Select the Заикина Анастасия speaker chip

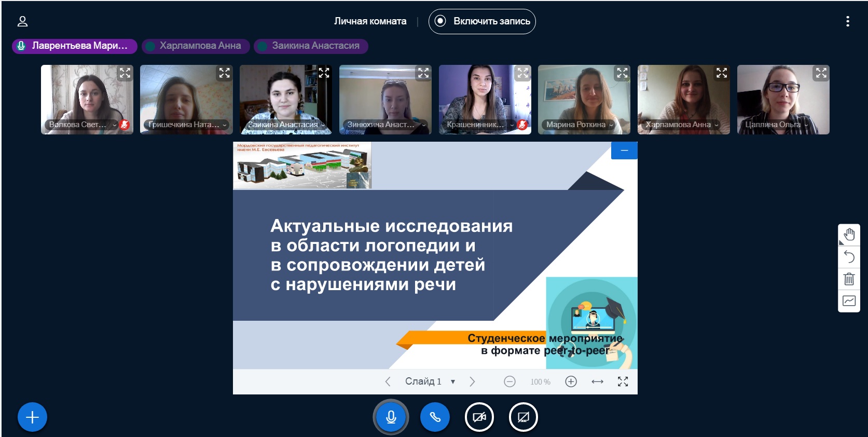[x=311, y=46]
